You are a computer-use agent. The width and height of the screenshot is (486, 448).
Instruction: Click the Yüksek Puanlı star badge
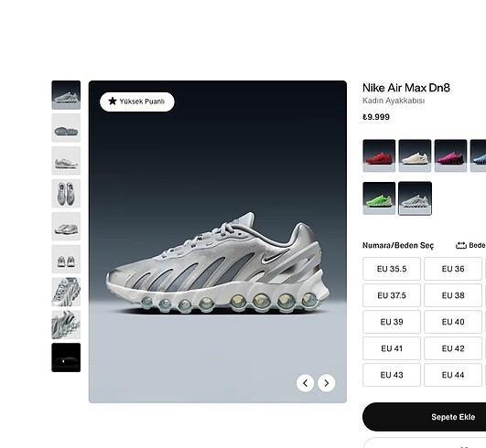pyautogui.click(x=137, y=101)
